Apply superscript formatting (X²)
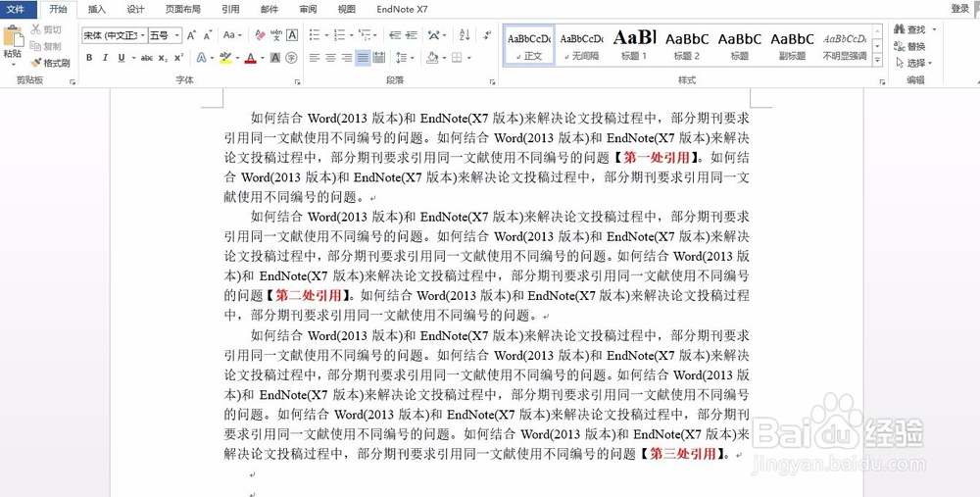 pos(178,58)
